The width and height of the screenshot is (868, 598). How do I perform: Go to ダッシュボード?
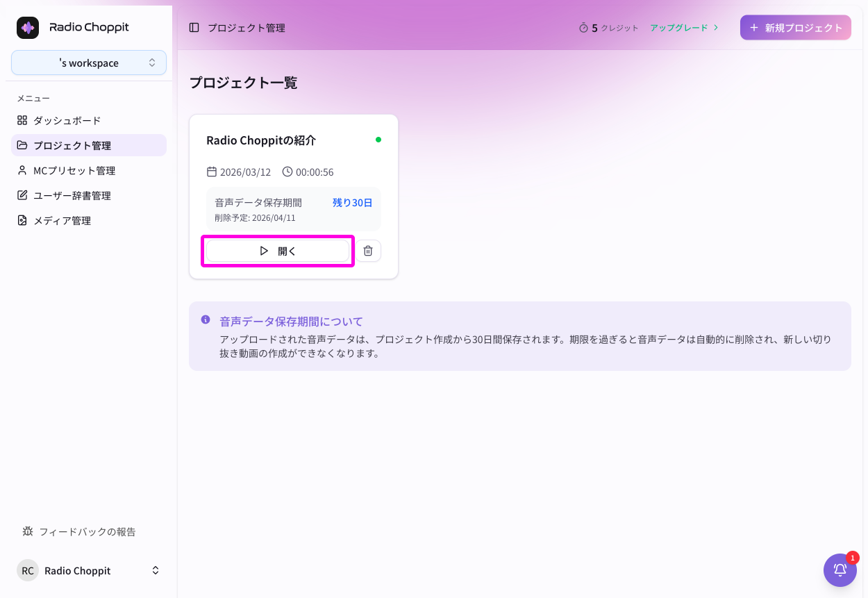tap(89, 120)
